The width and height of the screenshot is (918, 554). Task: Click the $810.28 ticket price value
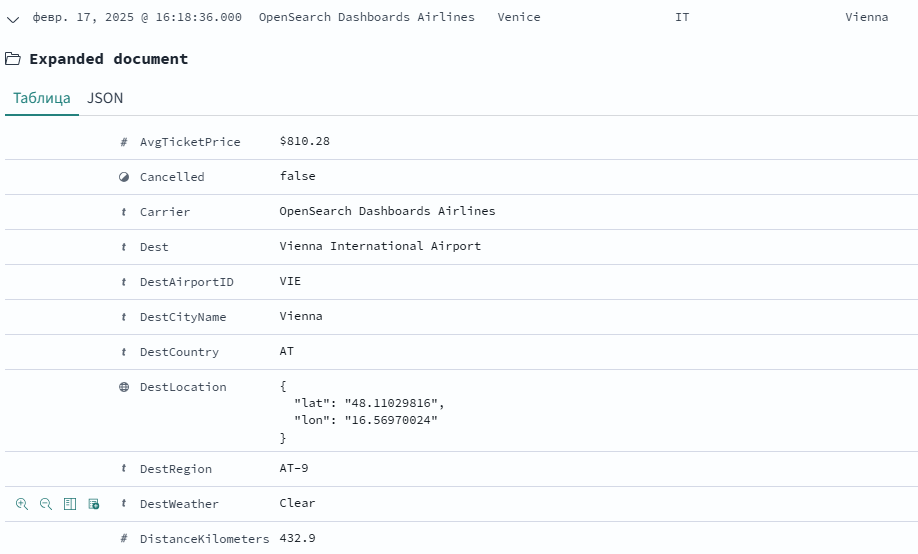click(305, 142)
